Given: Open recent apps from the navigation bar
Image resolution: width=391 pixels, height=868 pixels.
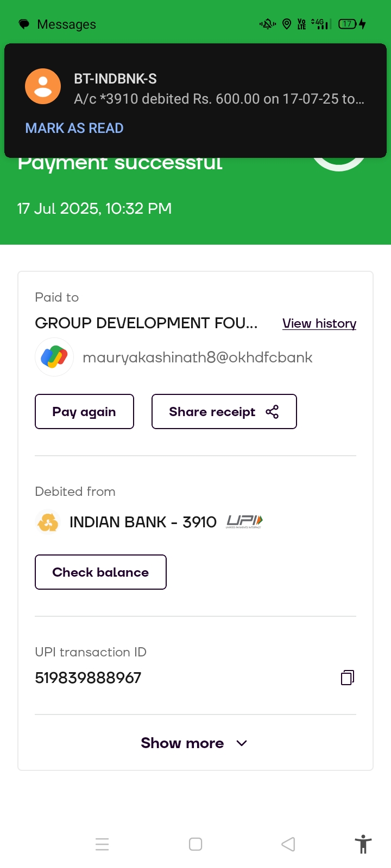Looking at the screenshot, I should pos(102,844).
